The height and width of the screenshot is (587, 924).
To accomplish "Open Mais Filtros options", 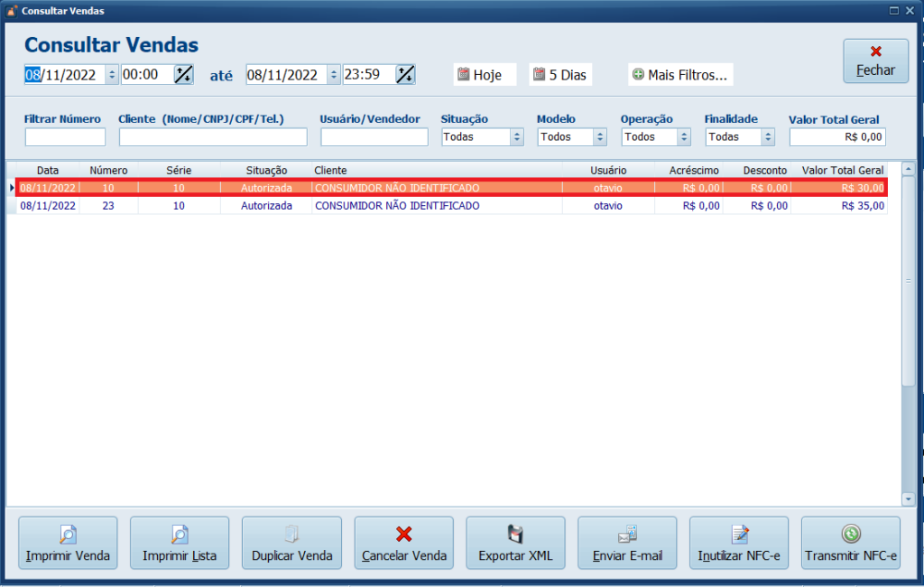I will coord(680,75).
